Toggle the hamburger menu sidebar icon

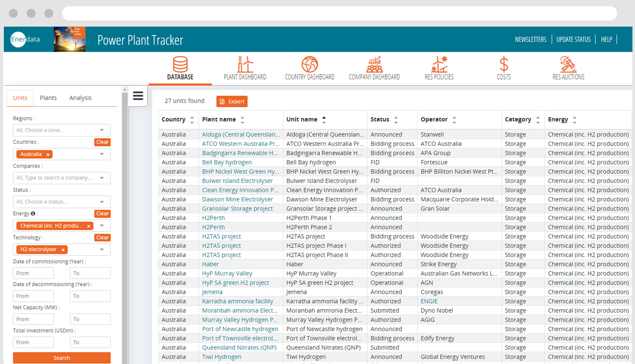click(x=138, y=96)
